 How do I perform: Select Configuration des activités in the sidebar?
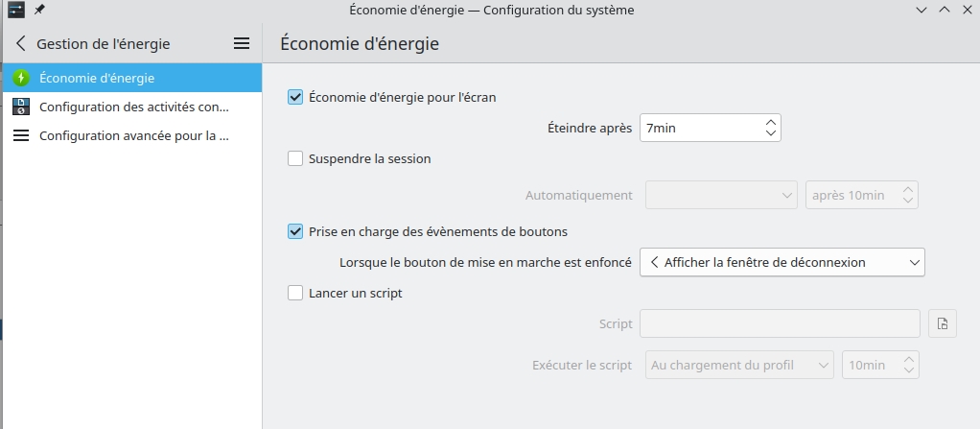[x=133, y=107]
